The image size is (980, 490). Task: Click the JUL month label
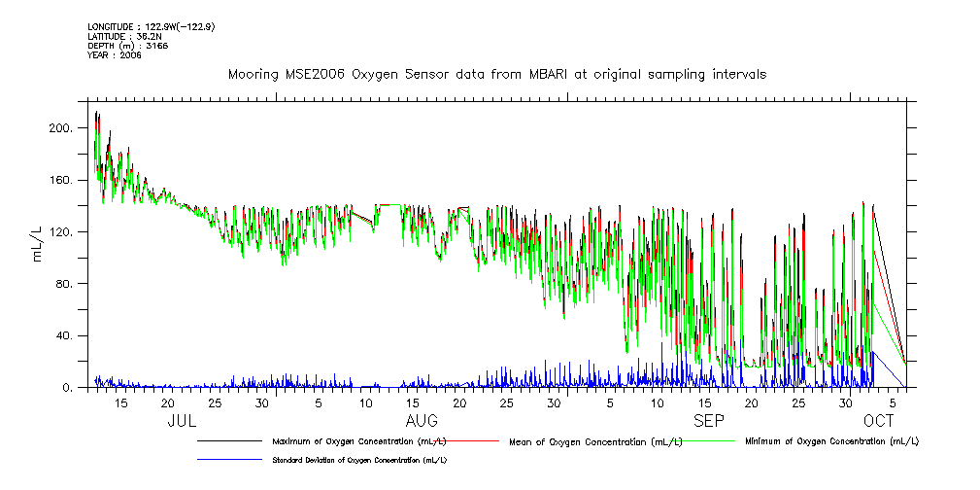pos(183,421)
